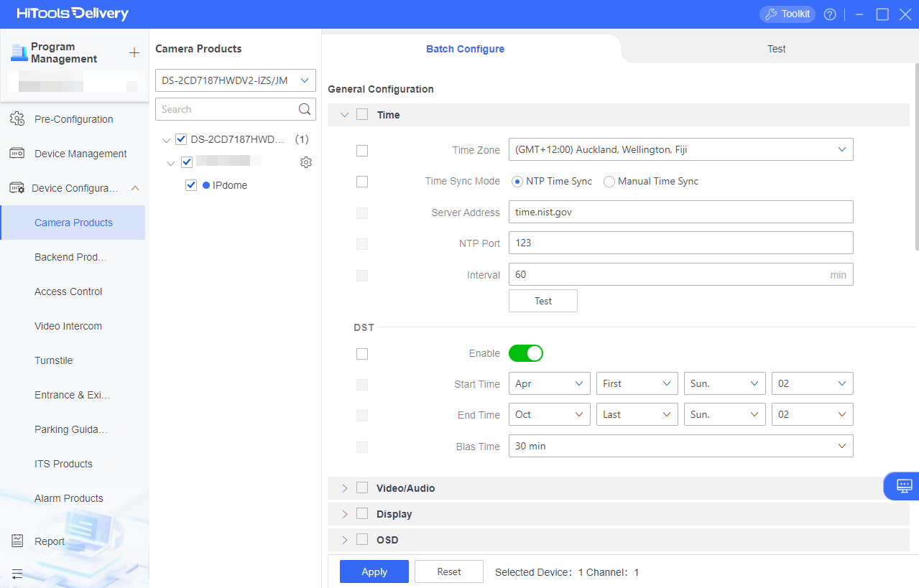
Task: Collapse sidebar with bottom menu icon
Action: pyautogui.click(x=17, y=574)
